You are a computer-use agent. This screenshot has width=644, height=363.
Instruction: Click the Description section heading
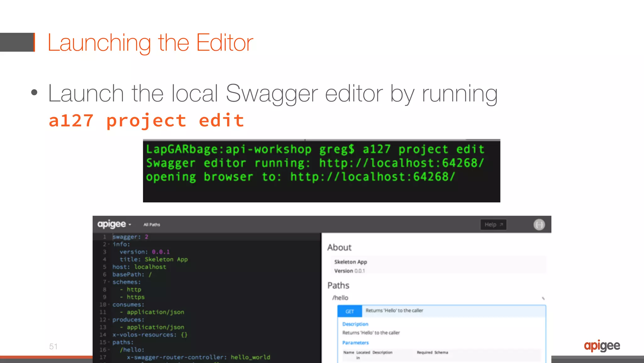click(x=355, y=324)
